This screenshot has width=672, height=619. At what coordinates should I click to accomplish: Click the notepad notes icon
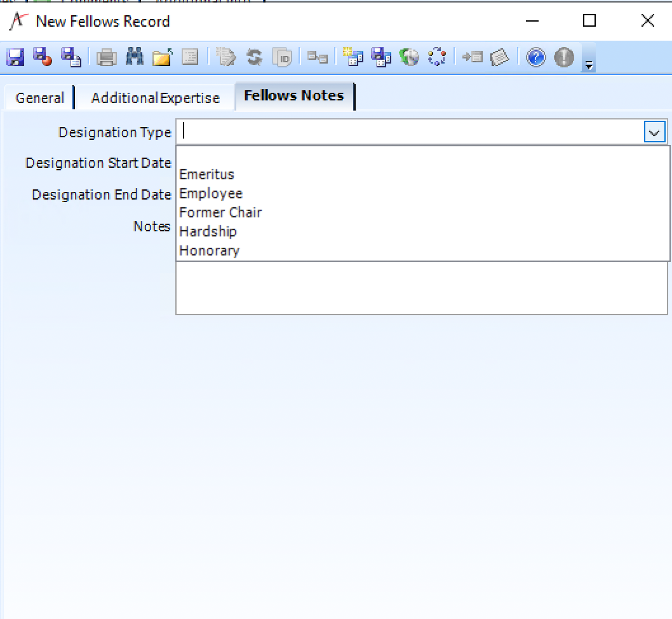click(501, 57)
